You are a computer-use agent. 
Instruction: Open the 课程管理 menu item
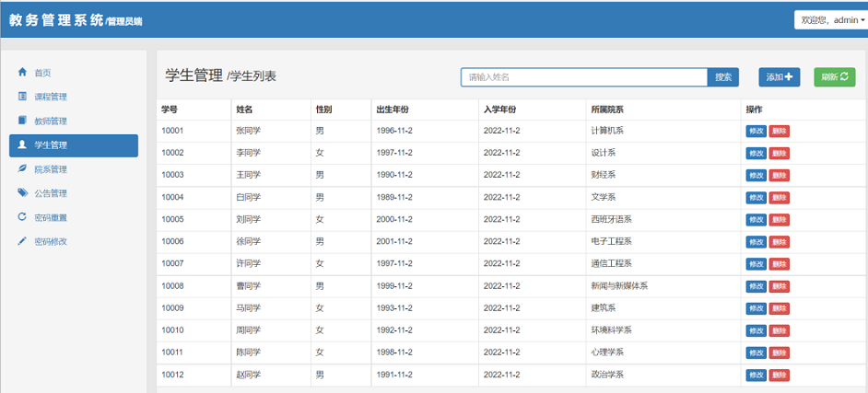pos(74,97)
